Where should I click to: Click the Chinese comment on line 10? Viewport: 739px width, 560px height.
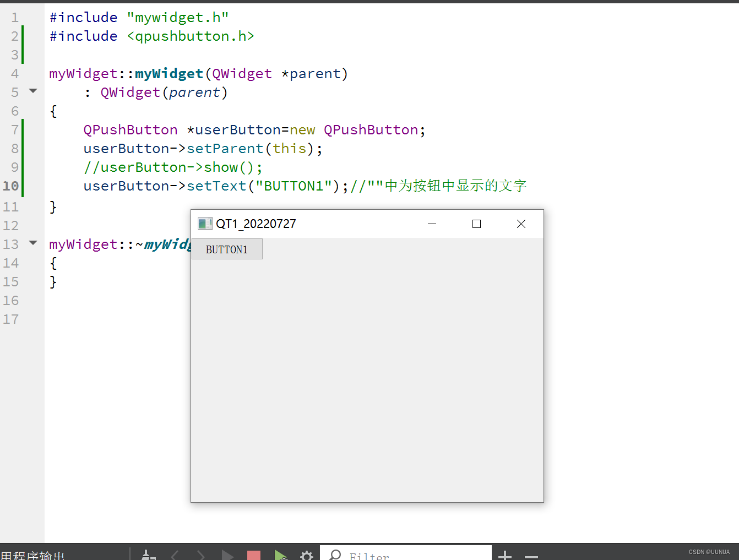tap(439, 186)
